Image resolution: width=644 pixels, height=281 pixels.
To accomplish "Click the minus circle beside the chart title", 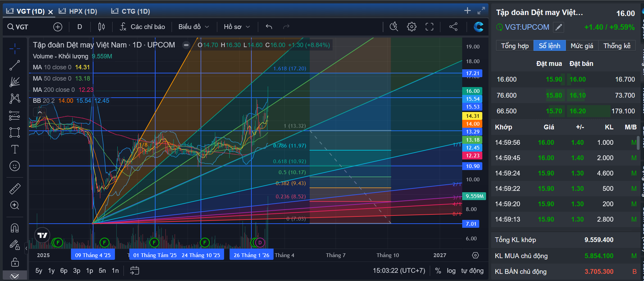I will 186,45.
